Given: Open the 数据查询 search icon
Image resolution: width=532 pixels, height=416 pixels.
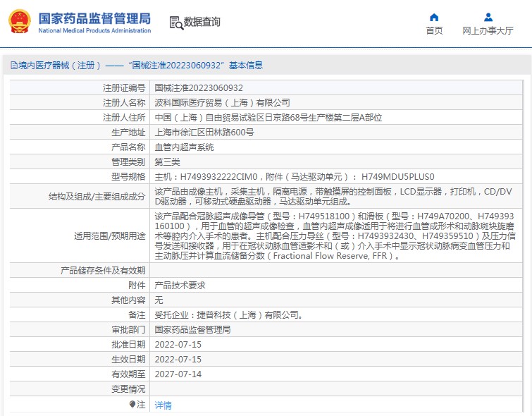Looking at the screenshot, I should point(176,23).
